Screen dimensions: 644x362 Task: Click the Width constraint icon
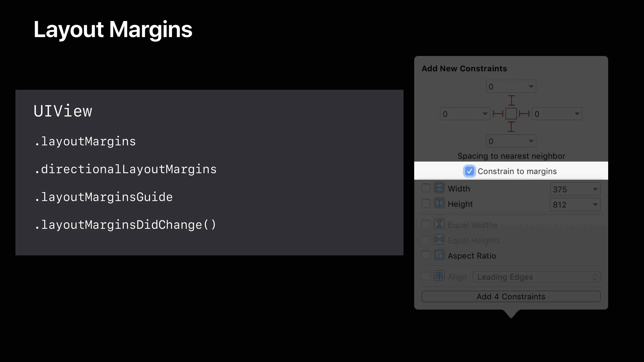(439, 188)
